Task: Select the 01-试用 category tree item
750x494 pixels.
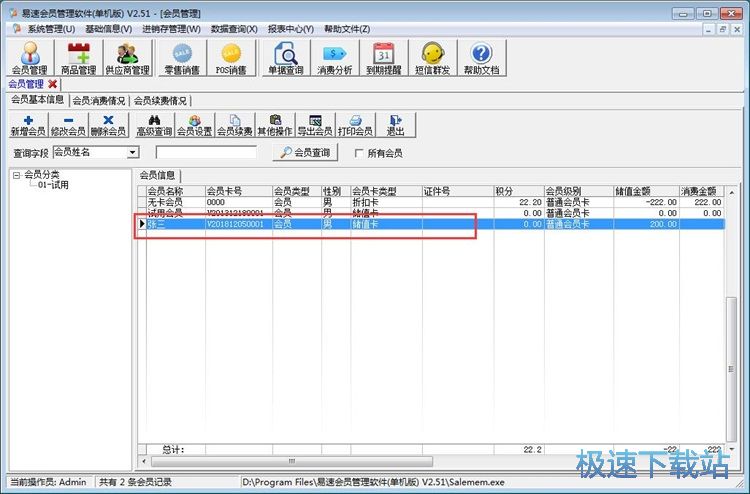Action: [53, 186]
